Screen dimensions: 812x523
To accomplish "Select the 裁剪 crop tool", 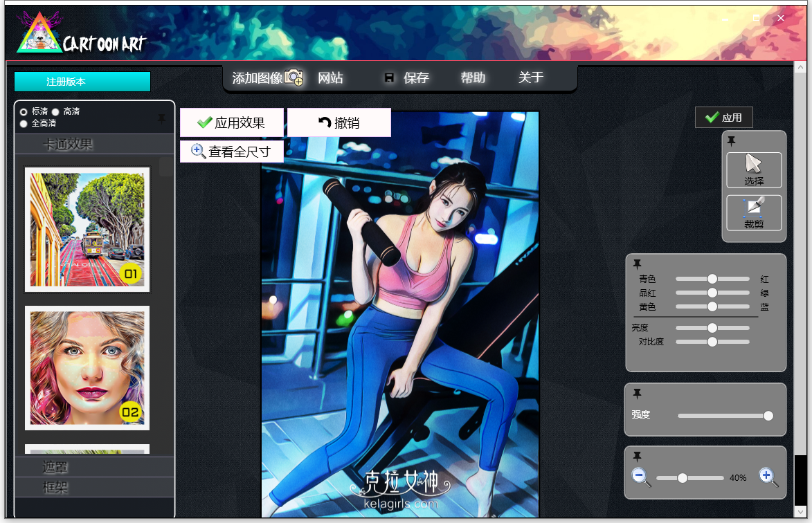I will point(753,212).
